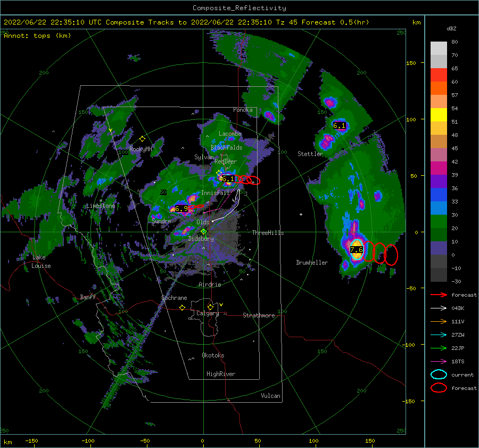Click the Didsbury city label
This screenshot has height=448, width=479.
pyautogui.click(x=201, y=239)
